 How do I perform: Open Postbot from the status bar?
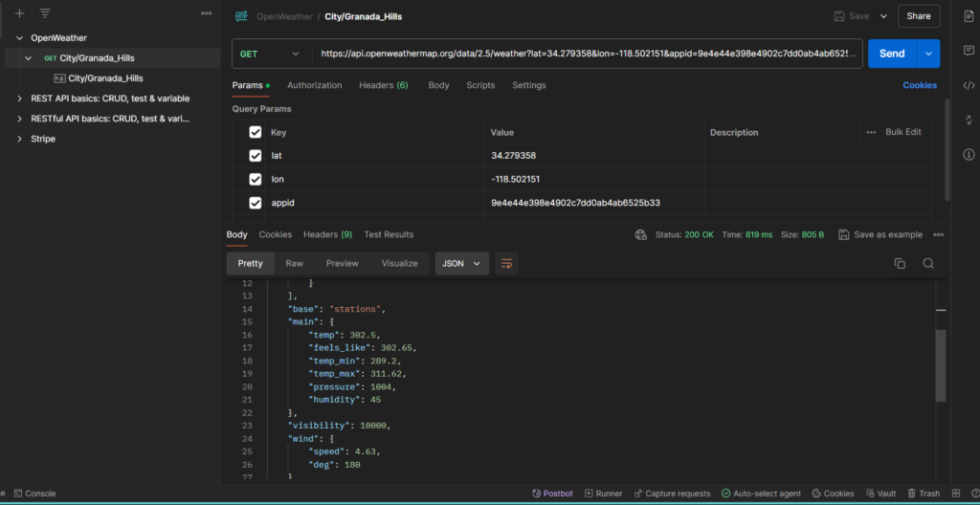[552, 494]
